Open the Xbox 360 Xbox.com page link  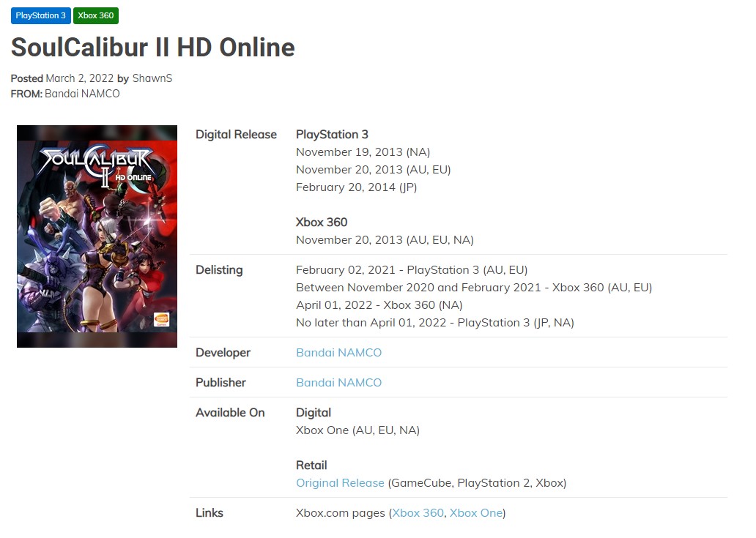(418, 513)
